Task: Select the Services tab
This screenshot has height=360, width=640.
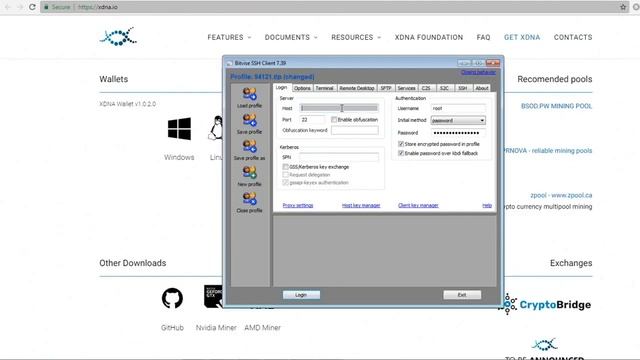Action: pos(407,88)
